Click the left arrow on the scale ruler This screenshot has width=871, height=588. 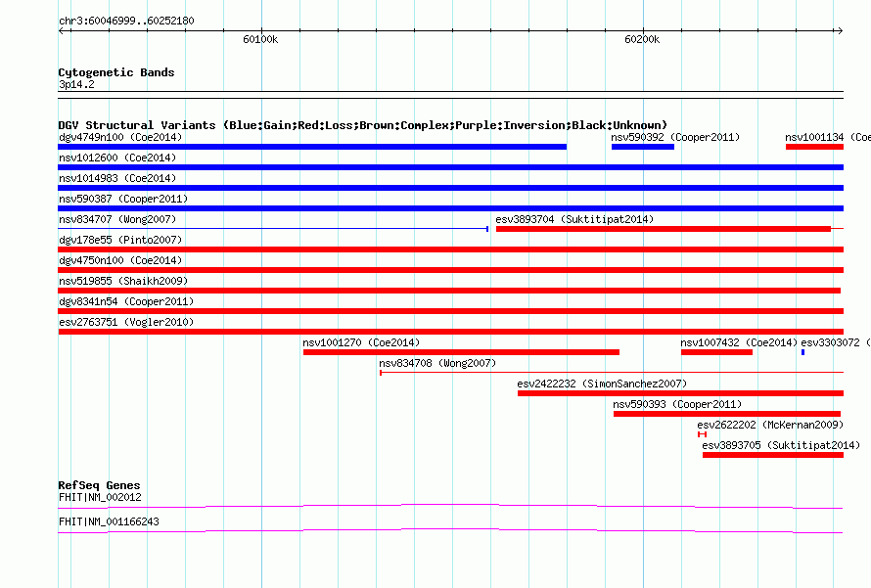(x=62, y=30)
